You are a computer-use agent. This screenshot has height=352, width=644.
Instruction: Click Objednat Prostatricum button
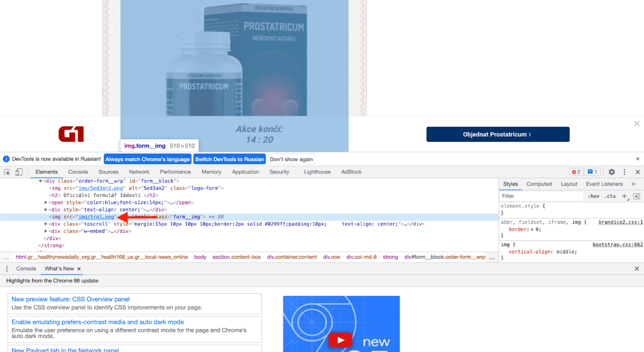[498, 134]
